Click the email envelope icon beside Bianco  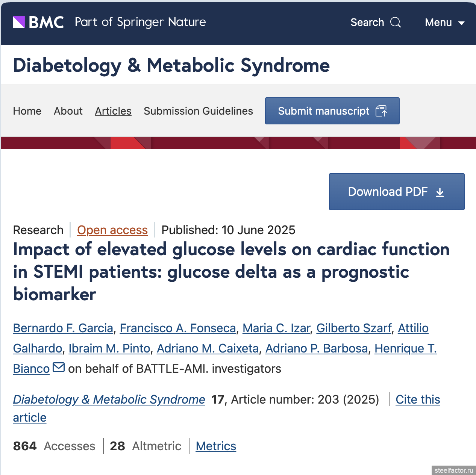point(59,367)
